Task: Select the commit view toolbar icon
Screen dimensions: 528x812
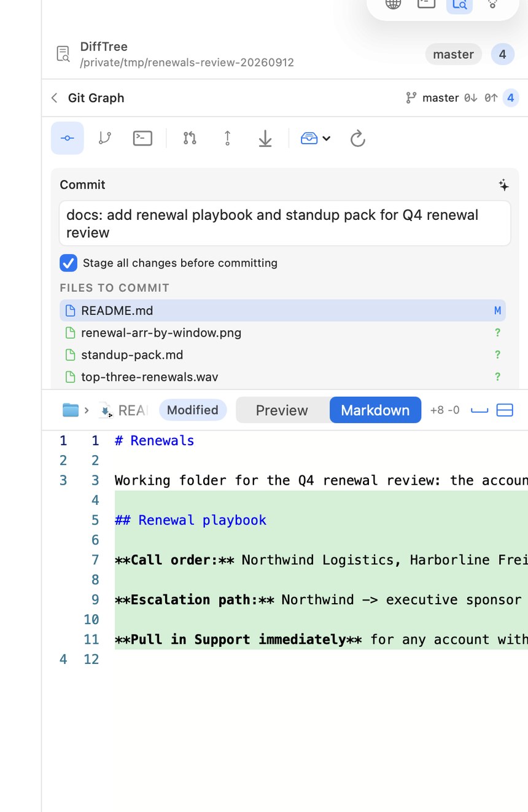Action: coord(68,138)
